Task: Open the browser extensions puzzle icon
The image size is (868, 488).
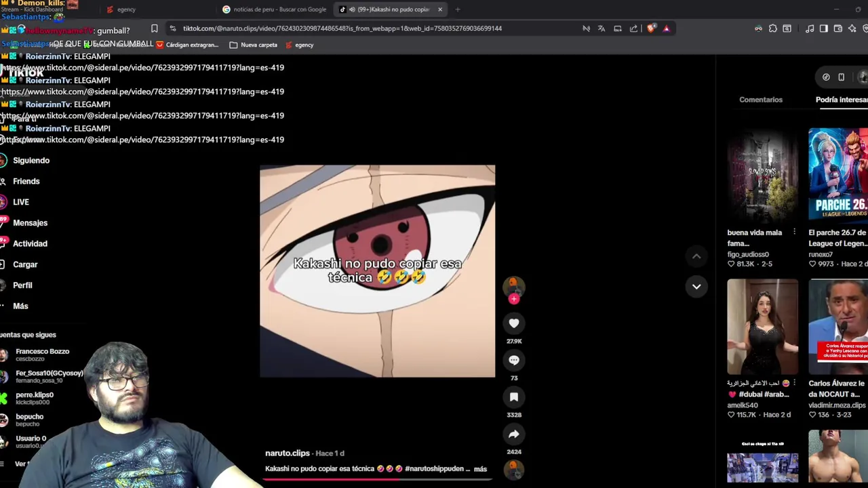Action: point(772,28)
